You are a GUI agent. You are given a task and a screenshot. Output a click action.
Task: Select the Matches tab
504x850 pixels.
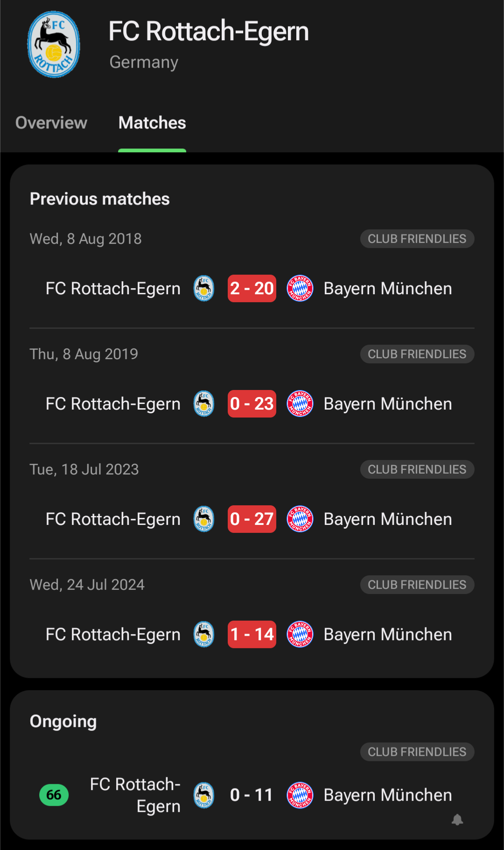pyautogui.click(x=152, y=123)
